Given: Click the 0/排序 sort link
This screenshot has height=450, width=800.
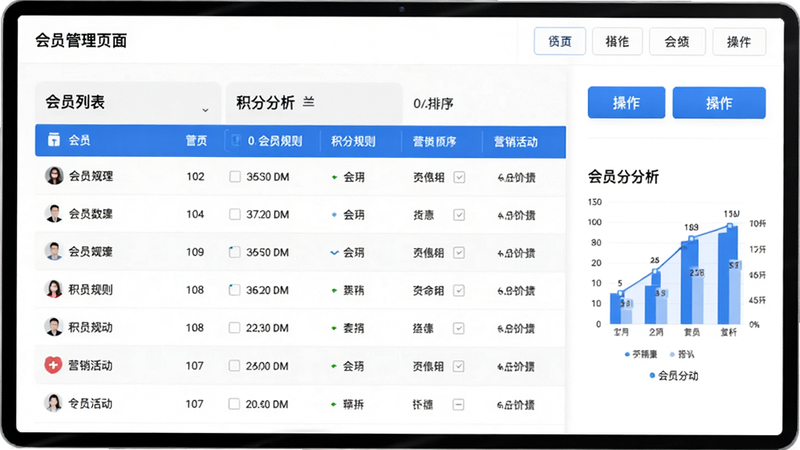Looking at the screenshot, I should tap(433, 104).
